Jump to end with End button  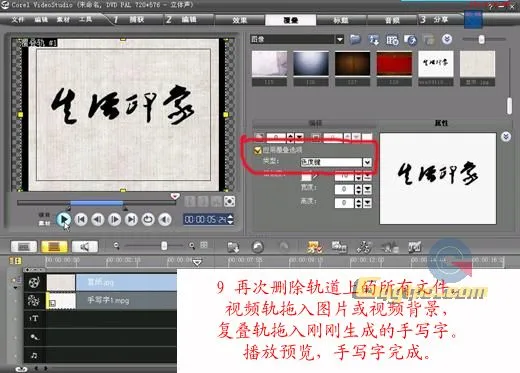[x=131, y=219]
